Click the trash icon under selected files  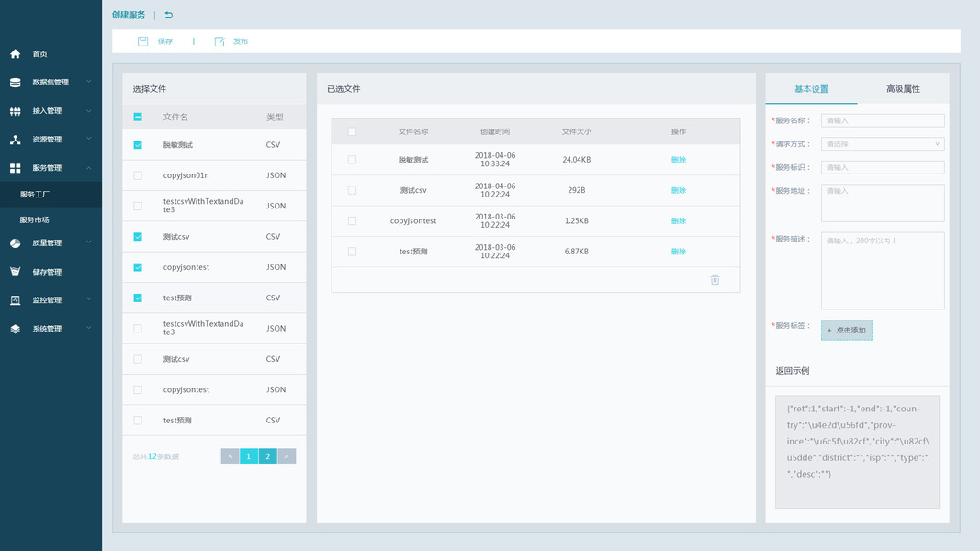(715, 279)
